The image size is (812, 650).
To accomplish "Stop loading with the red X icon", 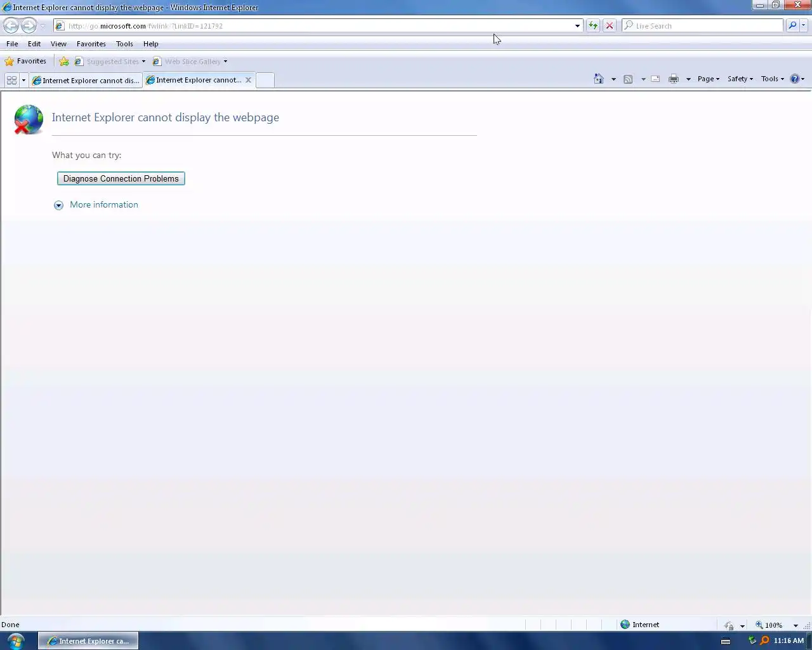I will (609, 26).
